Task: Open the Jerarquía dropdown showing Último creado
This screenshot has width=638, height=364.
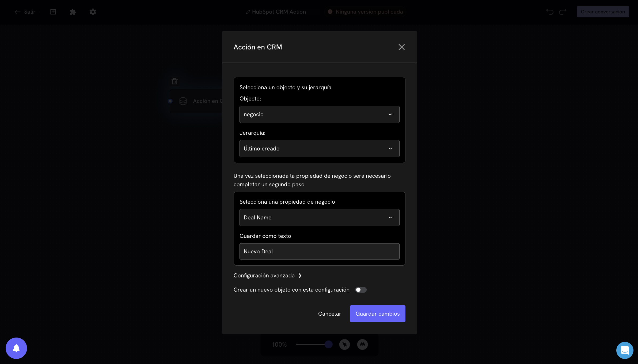Action: point(319,149)
